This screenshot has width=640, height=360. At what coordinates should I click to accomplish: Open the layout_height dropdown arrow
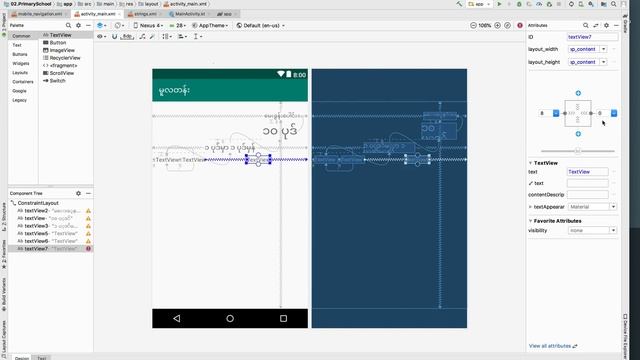tap(603, 62)
